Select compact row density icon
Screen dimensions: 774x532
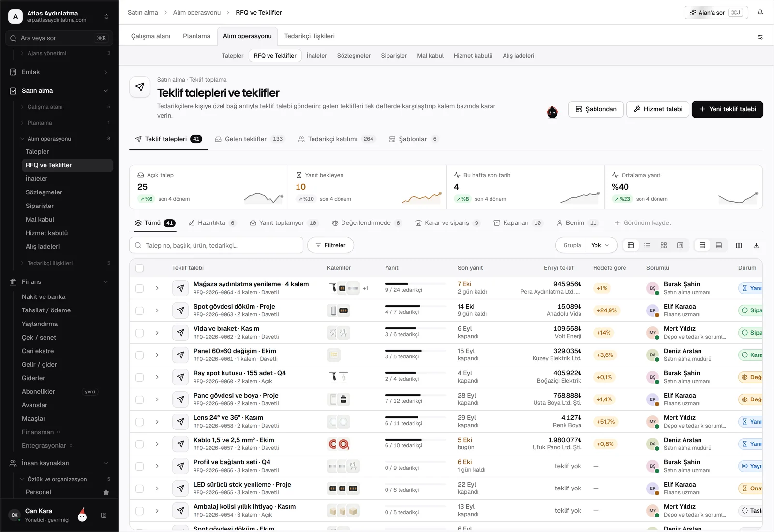click(719, 245)
